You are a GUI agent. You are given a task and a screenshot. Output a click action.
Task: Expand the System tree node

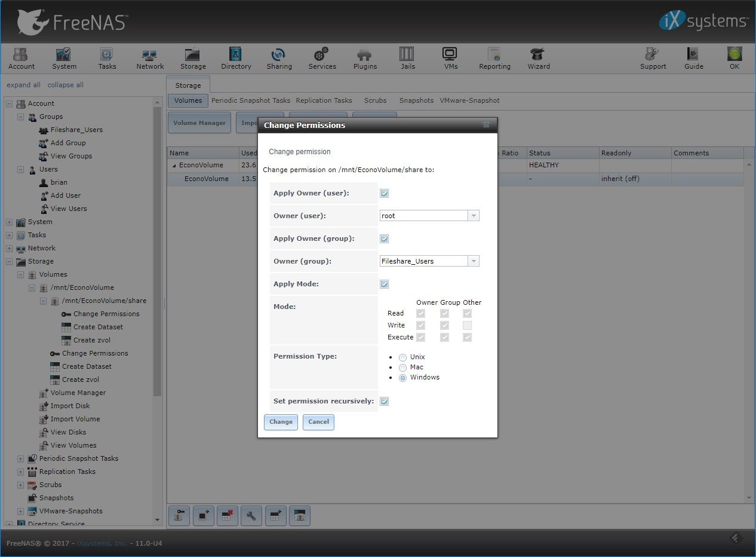coord(10,222)
